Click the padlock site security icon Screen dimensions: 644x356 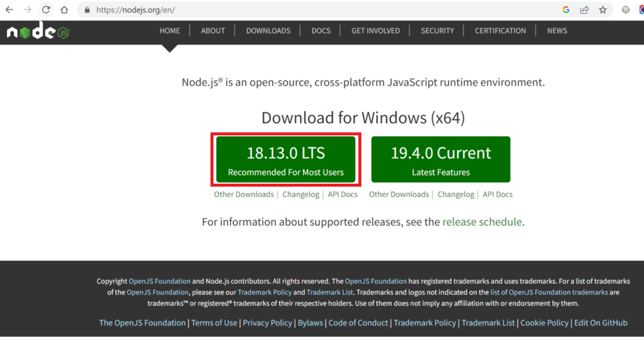(87, 10)
